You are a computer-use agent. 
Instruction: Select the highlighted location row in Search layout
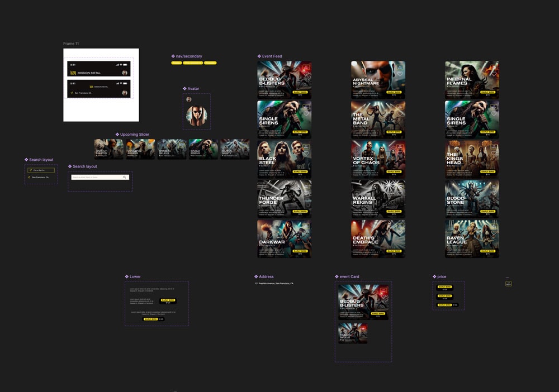click(41, 170)
